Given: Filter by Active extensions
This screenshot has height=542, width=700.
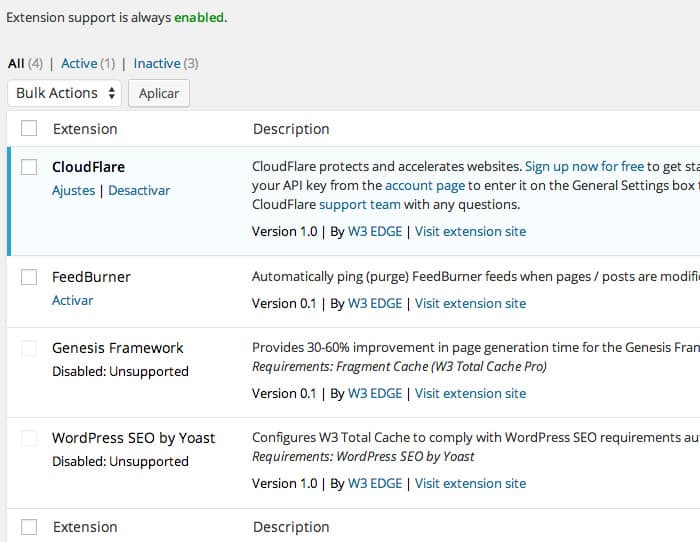Looking at the screenshot, I should [x=79, y=63].
